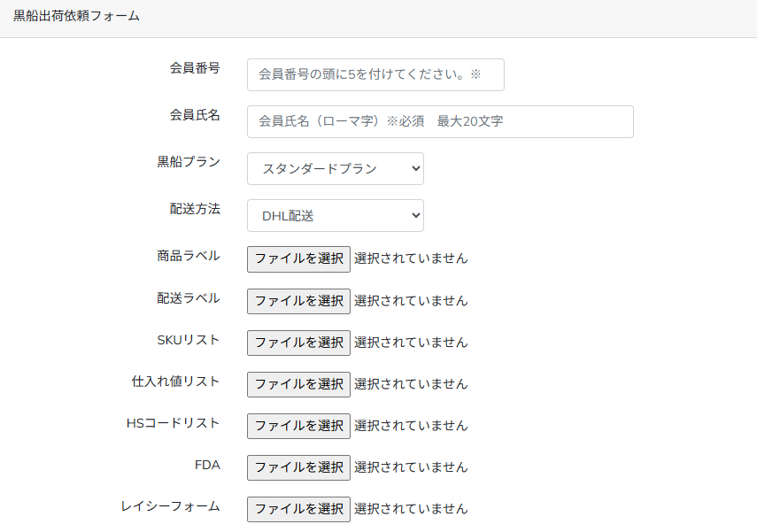
Task: Expand the 配送方法 DHL配送 dropdown
Action: pyautogui.click(x=335, y=216)
